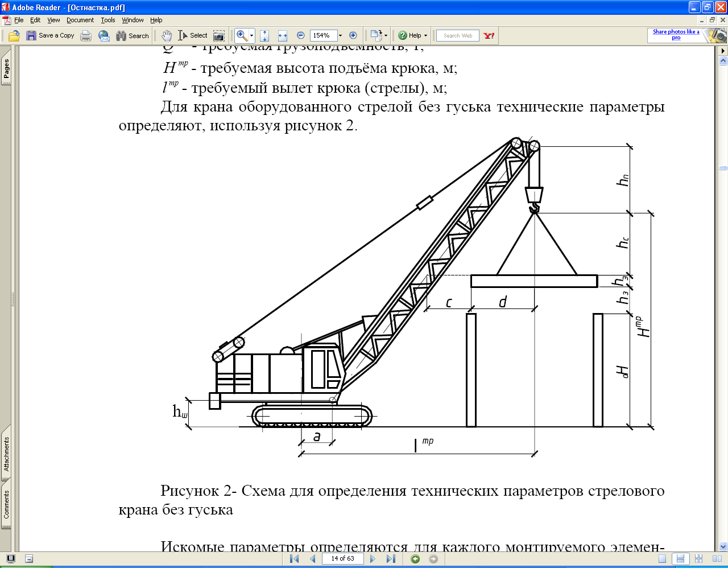This screenshot has height=568, width=728.
Task: Go to the first page
Action: pyautogui.click(x=294, y=559)
